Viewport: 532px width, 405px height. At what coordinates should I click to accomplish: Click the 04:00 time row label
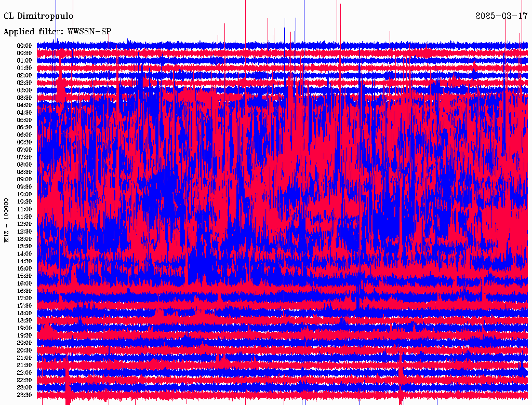24,105
